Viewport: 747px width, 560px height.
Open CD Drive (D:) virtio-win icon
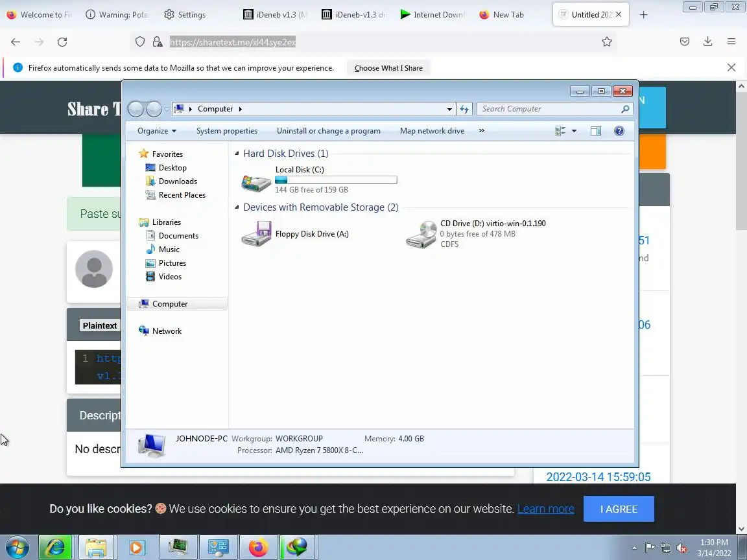pos(421,234)
